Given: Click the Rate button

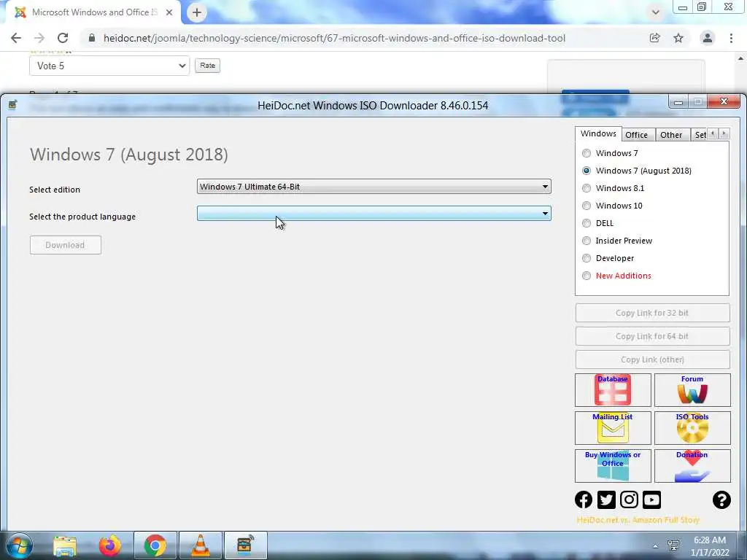Looking at the screenshot, I should [x=207, y=66].
